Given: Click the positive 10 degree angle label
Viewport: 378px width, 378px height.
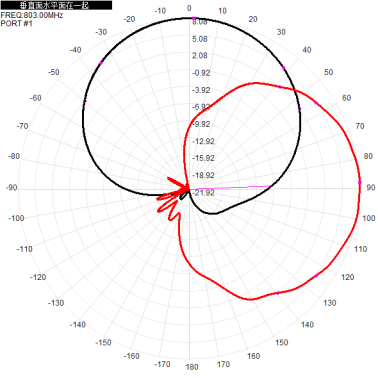Looking at the screenshot, I should tap(222, 11).
